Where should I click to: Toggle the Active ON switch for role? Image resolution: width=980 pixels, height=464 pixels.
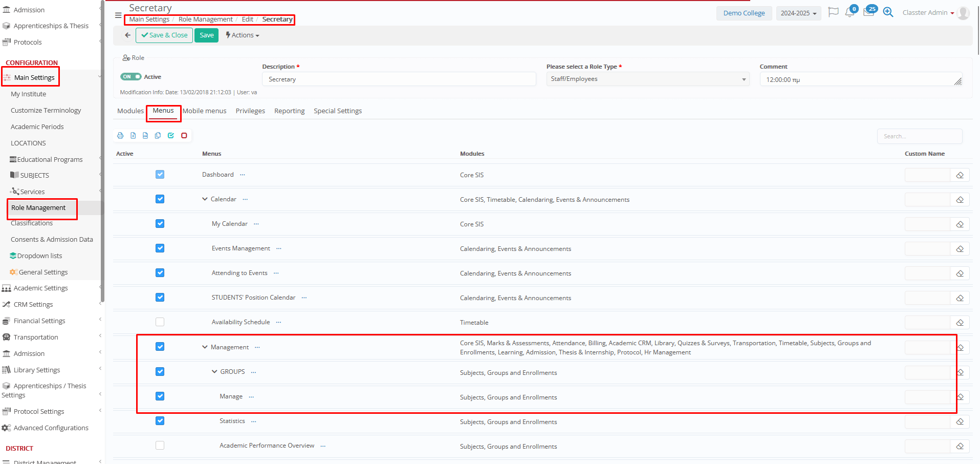(x=130, y=77)
